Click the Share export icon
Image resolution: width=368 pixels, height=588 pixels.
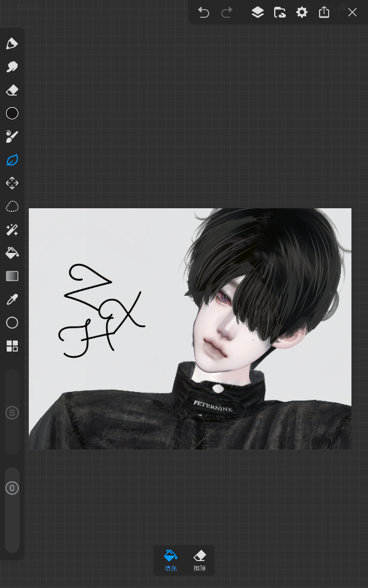[324, 12]
